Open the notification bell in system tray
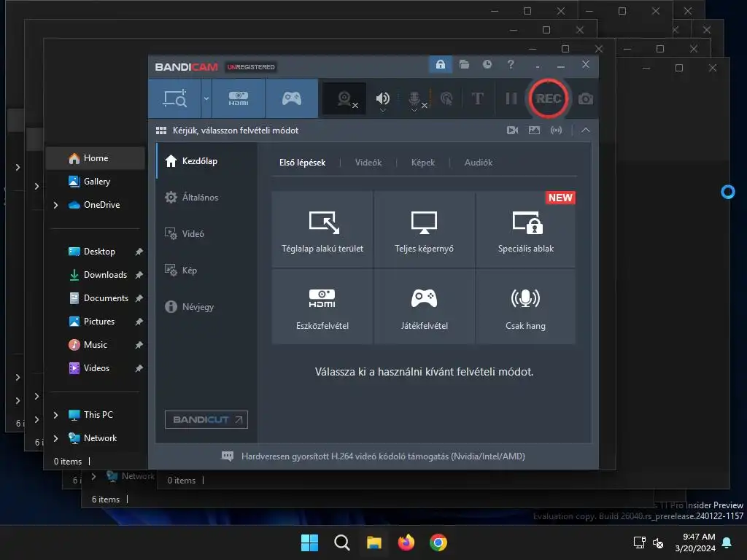The height and width of the screenshot is (560, 747). point(727,542)
